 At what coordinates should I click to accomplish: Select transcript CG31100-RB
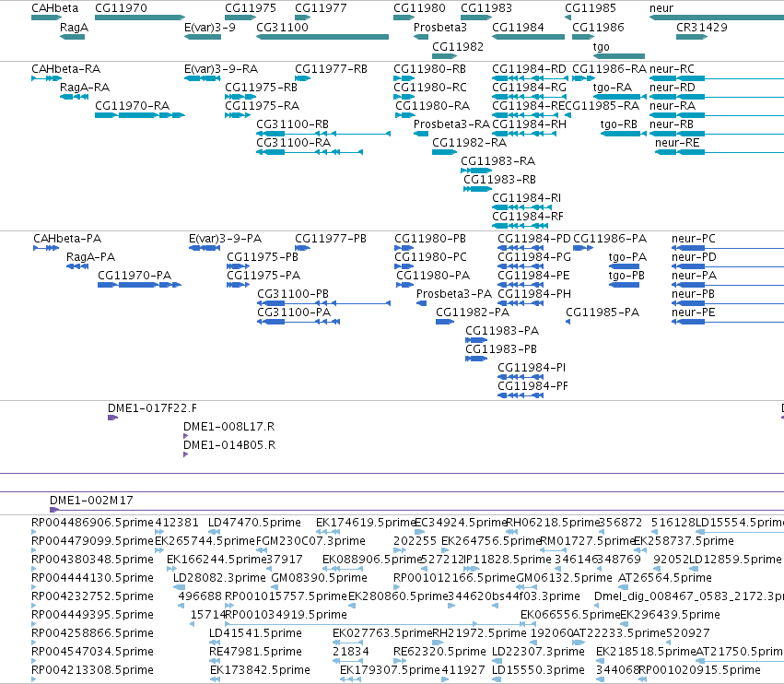[292, 124]
